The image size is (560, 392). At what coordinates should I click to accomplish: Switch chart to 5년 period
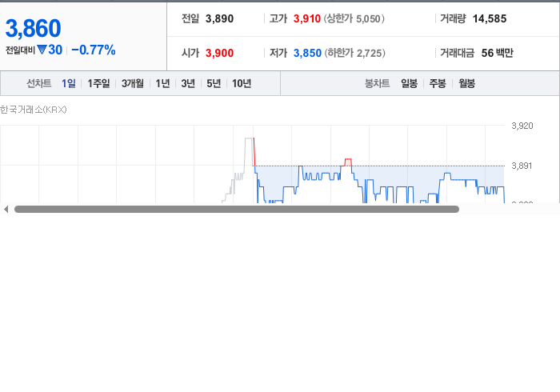[x=214, y=83]
